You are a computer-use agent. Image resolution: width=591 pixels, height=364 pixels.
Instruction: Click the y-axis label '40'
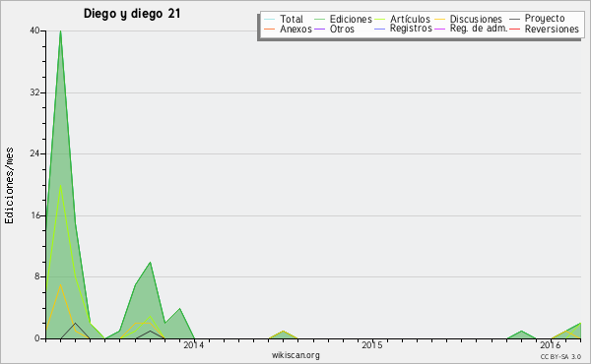click(34, 30)
